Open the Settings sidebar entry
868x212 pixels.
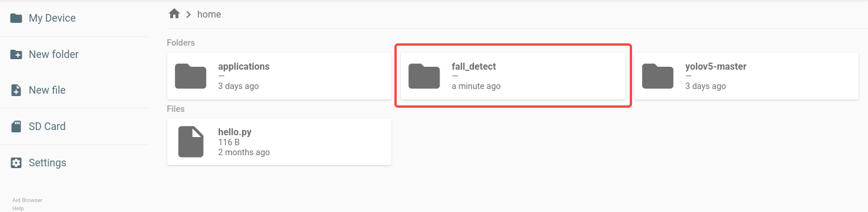pos(48,163)
